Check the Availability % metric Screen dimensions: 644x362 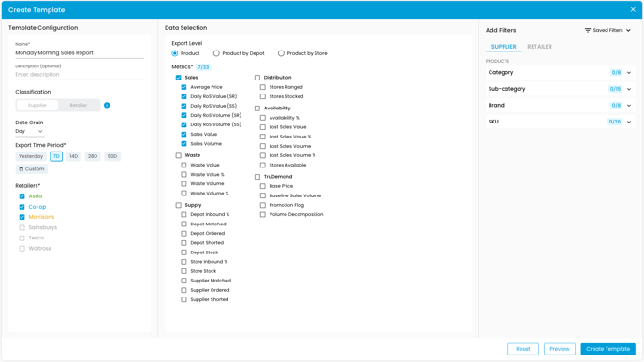[262, 118]
